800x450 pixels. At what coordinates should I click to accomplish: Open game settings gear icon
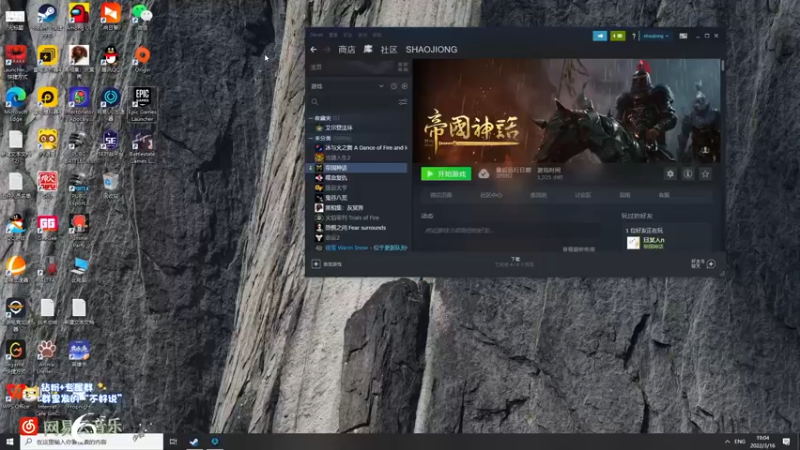[670, 174]
